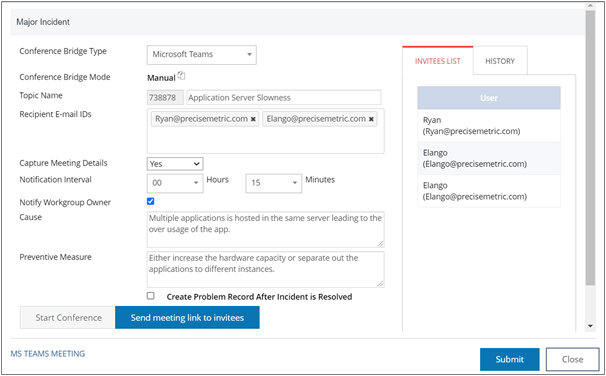This screenshot has height=376, width=606.
Task: Click scrollbar down arrow
Action: tap(590, 326)
